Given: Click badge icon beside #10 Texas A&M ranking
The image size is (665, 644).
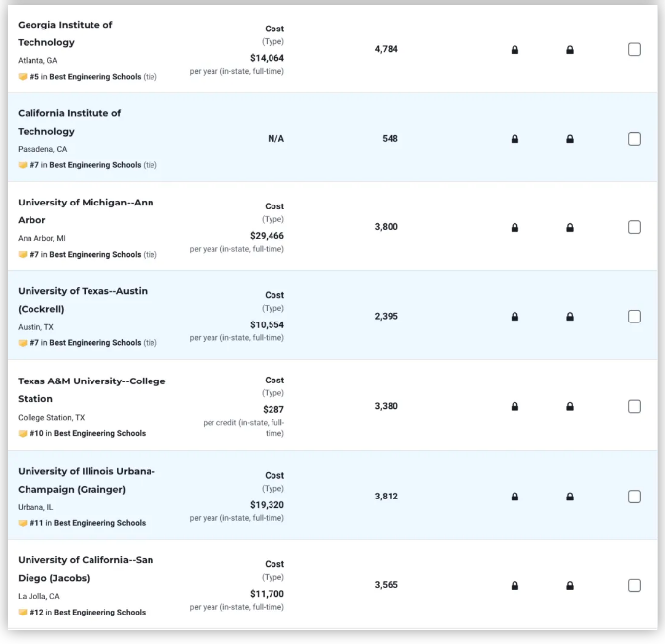Looking at the screenshot, I should tap(23, 433).
